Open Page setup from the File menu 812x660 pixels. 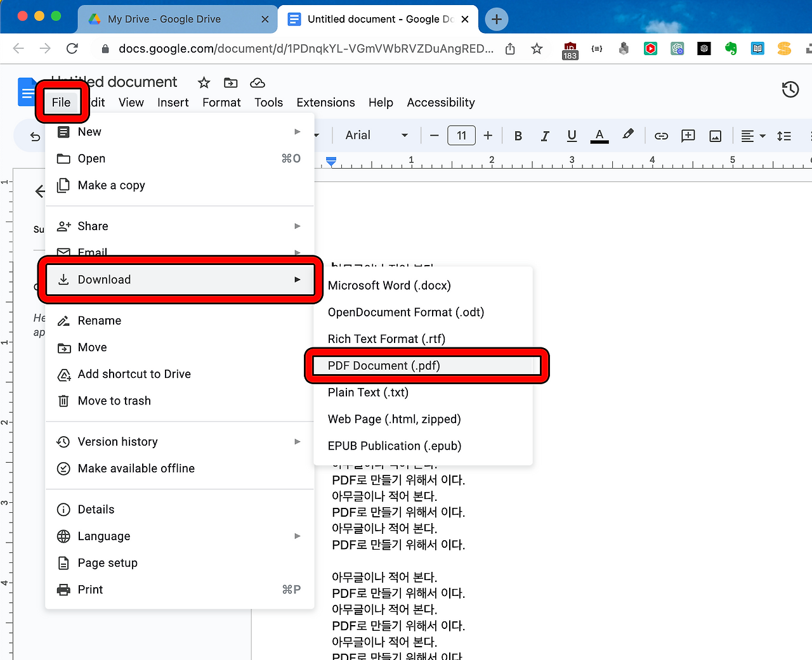tap(107, 562)
